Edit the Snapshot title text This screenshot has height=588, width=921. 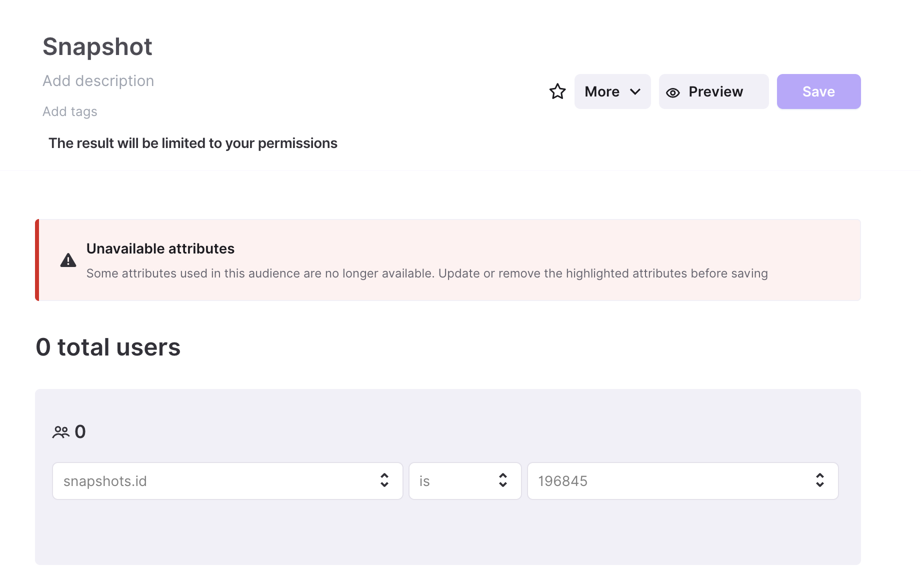click(97, 46)
